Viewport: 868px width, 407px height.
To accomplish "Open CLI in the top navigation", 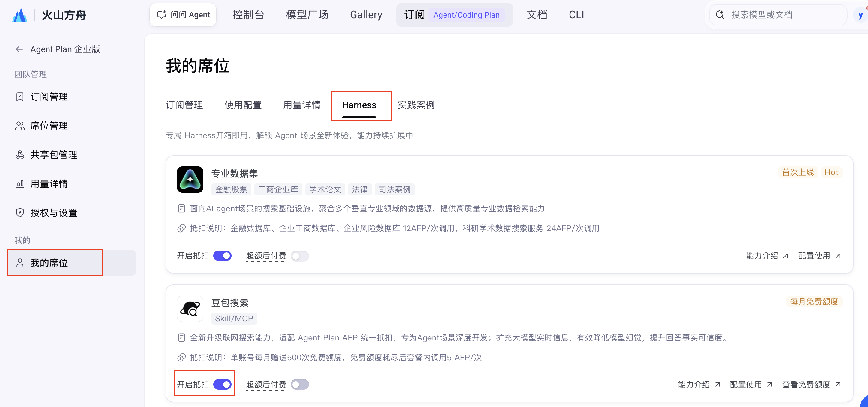I will (576, 15).
